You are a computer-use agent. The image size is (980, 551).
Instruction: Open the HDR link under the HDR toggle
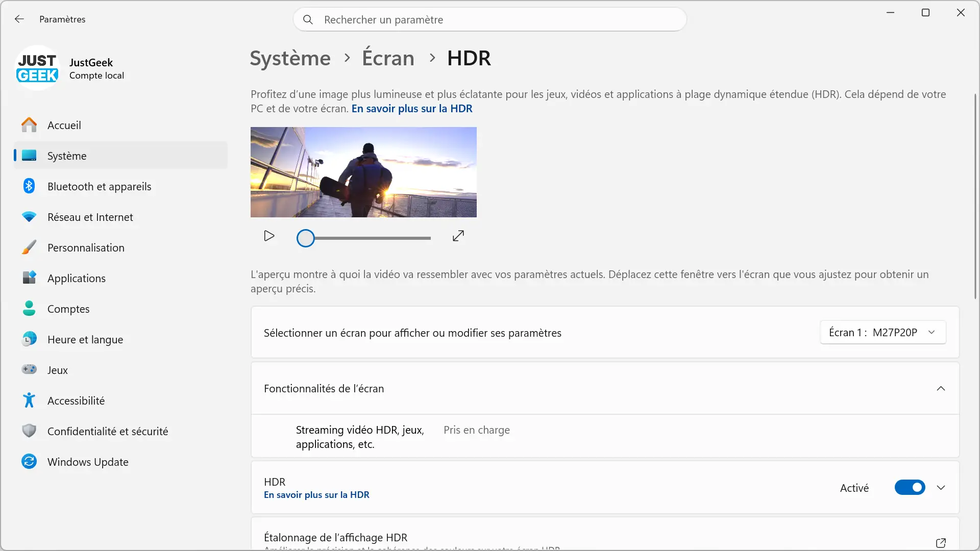click(x=316, y=495)
